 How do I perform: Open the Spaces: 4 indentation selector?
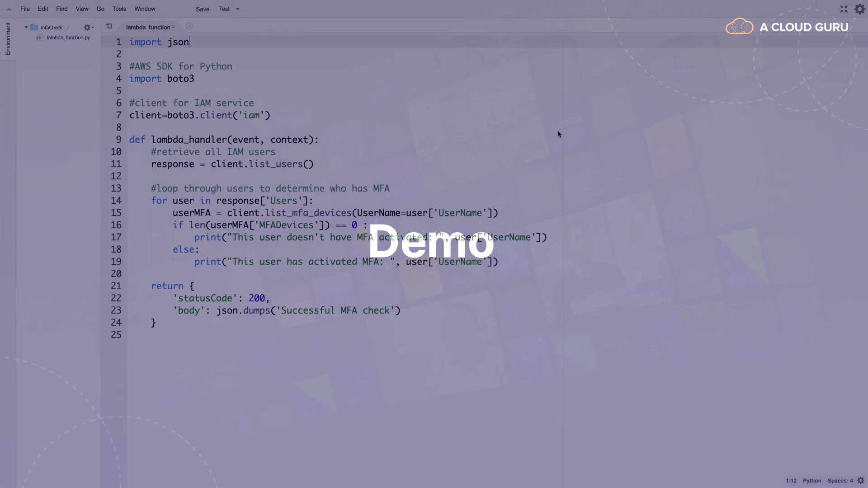pyautogui.click(x=840, y=481)
